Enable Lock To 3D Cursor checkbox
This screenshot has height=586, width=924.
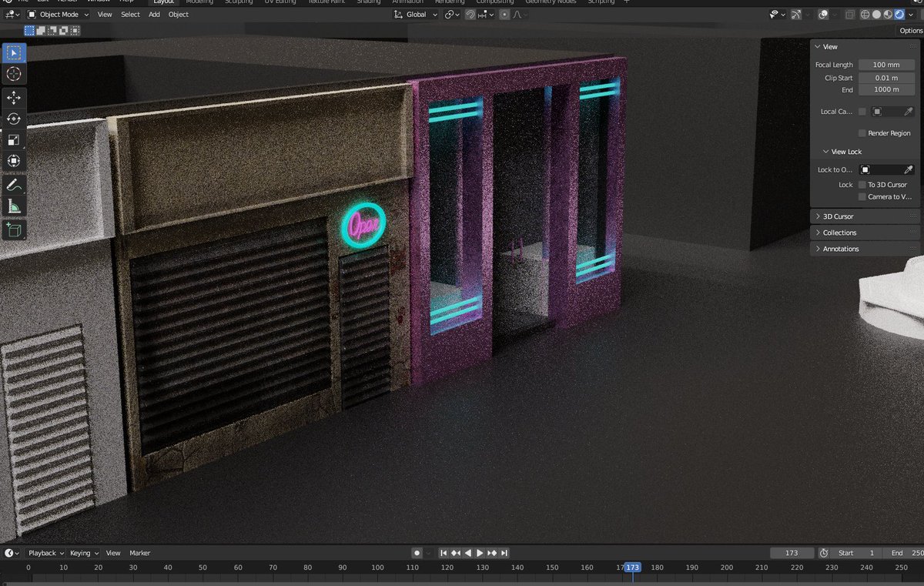coord(862,185)
